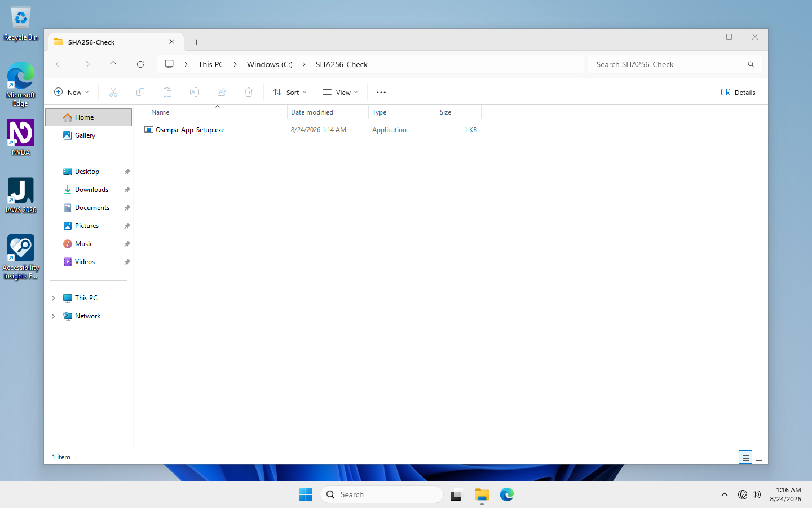
Task: Expand chevron after monitor icon in breadcrumb
Action: point(186,64)
